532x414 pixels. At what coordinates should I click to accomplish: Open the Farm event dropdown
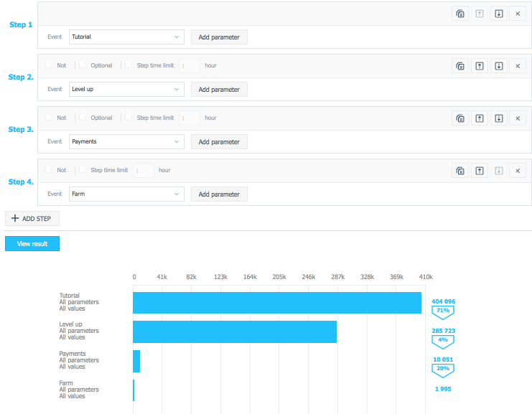[x=126, y=194]
